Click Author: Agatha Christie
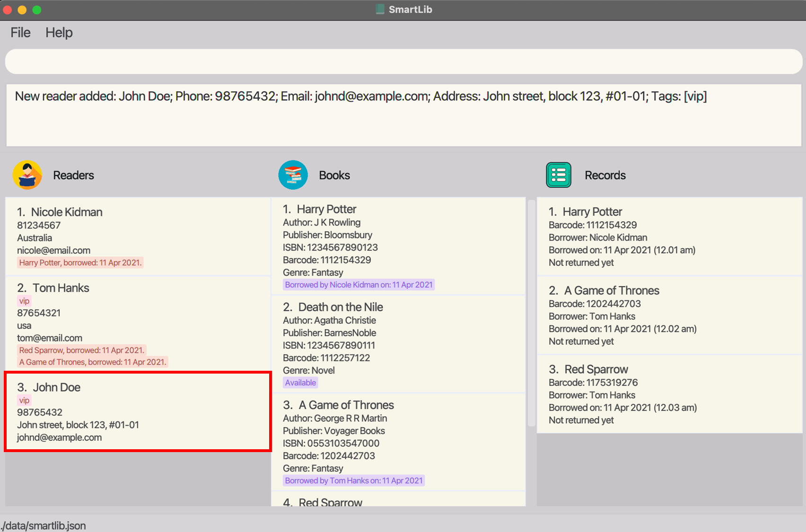This screenshot has height=532, width=806. tap(330, 320)
